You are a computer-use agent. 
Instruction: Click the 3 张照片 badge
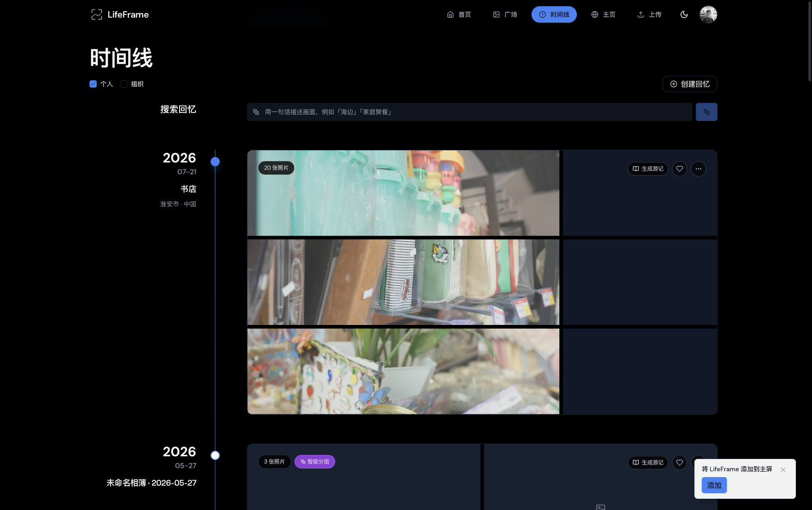[x=274, y=462]
